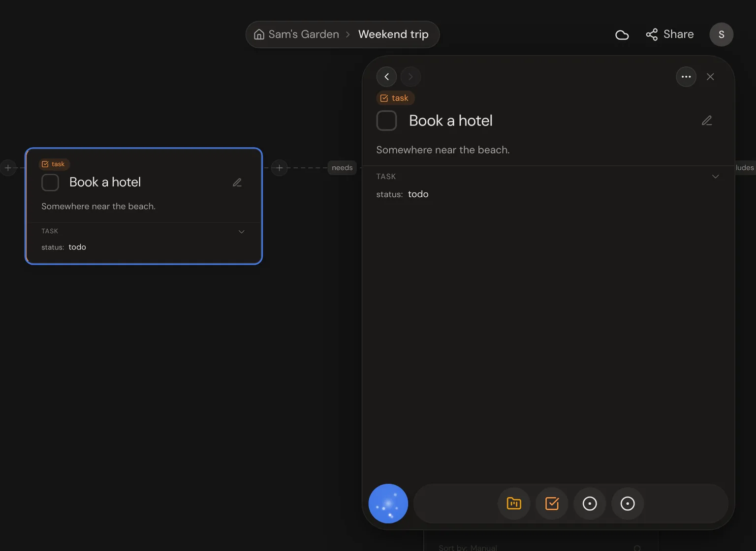Click the home icon in the breadcrumb
This screenshot has height=551, width=756.
coord(259,34)
